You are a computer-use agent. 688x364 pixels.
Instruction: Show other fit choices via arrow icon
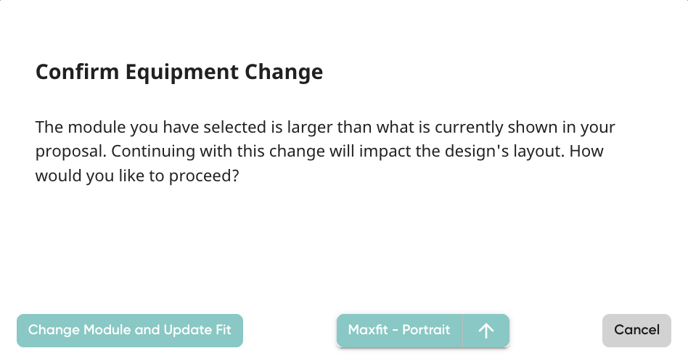tap(486, 330)
